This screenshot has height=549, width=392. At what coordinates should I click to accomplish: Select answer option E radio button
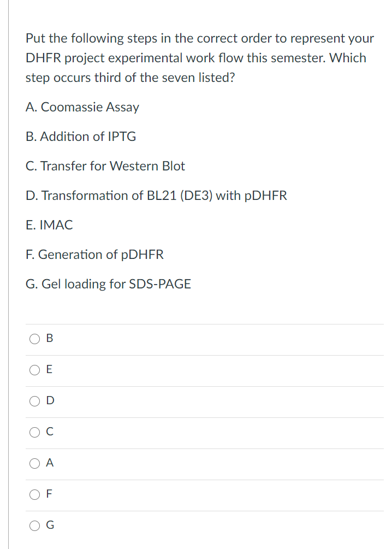[34, 370]
